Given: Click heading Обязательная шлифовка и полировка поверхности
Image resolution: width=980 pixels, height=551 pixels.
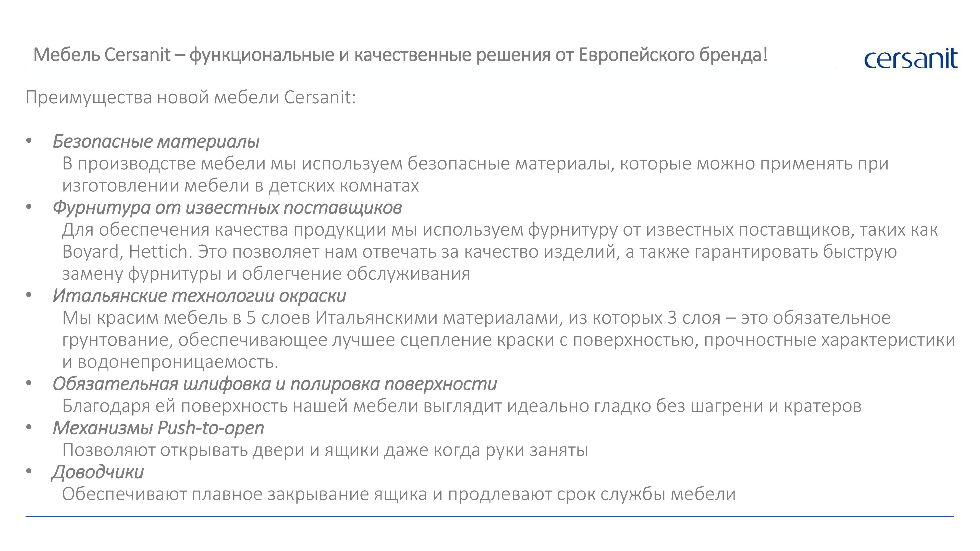Looking at the screenshot, I should click(275, 384).
